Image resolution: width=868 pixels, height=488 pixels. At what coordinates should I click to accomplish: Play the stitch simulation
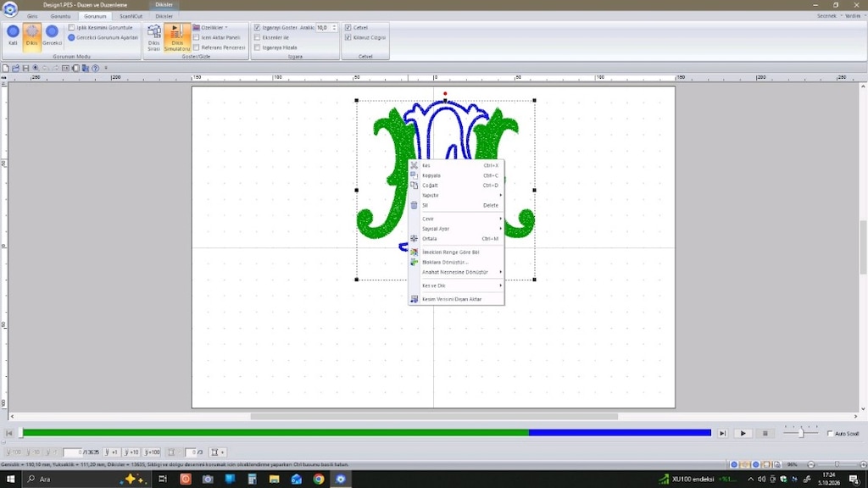[x=743, y=433]
